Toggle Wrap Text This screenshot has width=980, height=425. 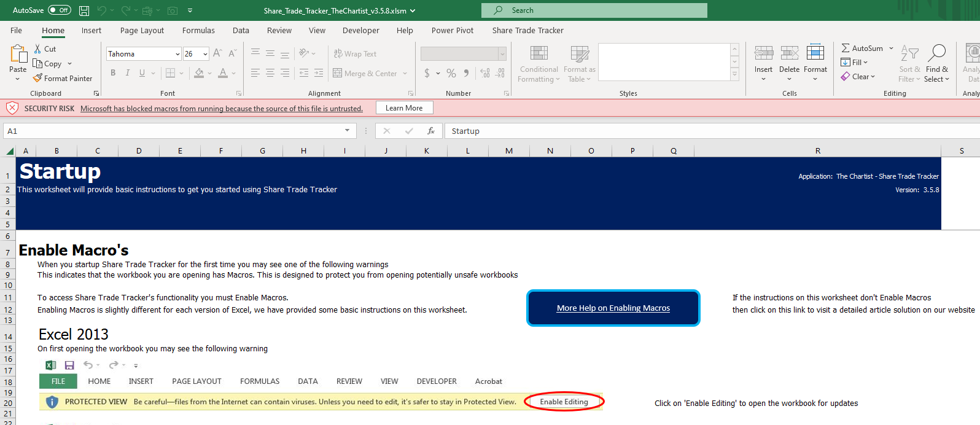[355, 53]
